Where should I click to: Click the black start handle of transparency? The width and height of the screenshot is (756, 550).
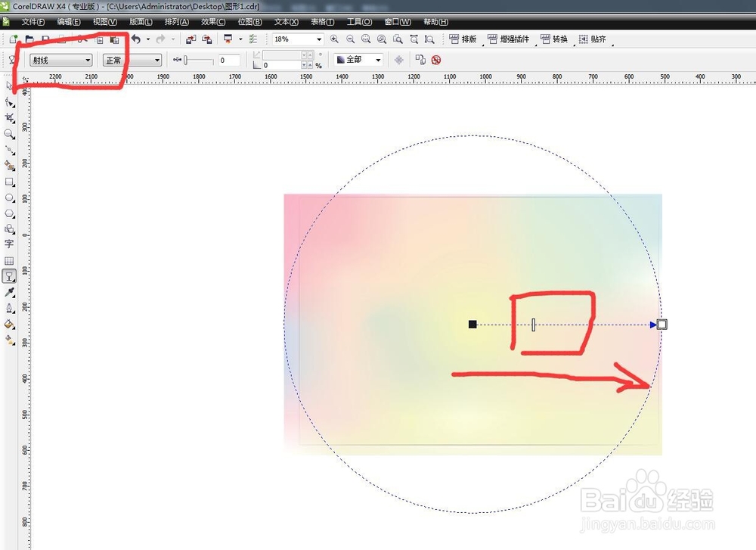pos(472,325)
